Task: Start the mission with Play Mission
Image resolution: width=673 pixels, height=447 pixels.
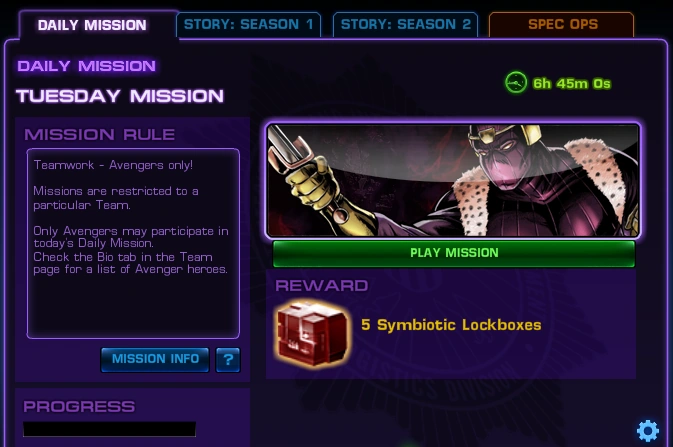Action: tap(454, 253)
